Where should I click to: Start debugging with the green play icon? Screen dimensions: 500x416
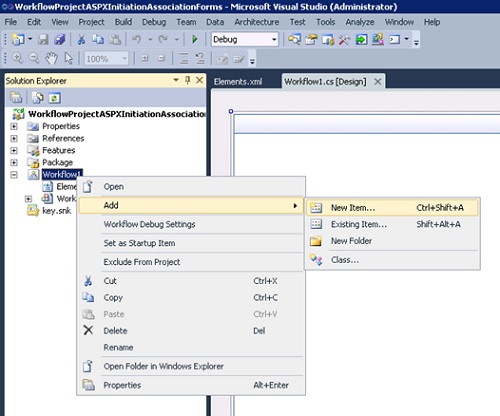tap(195, 39)
